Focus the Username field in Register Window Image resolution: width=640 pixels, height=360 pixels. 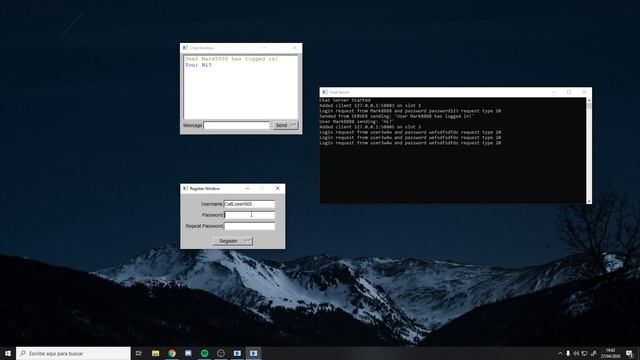point(249,204)
